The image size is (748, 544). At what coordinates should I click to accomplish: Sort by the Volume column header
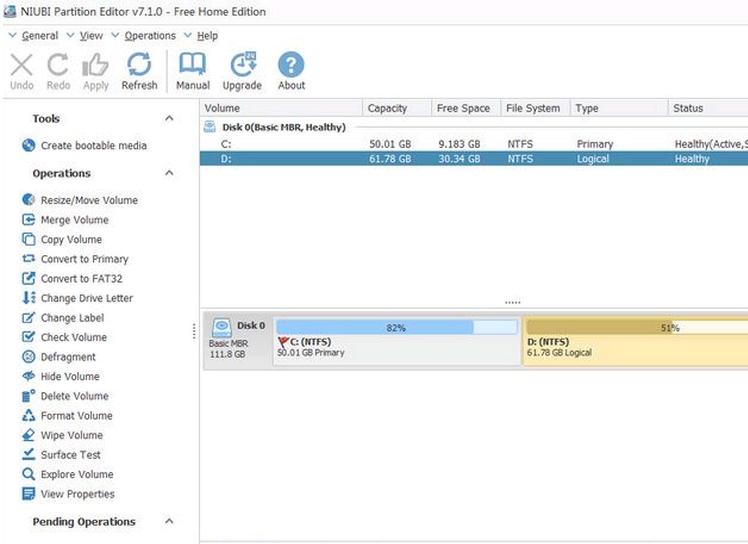point(281,108)
